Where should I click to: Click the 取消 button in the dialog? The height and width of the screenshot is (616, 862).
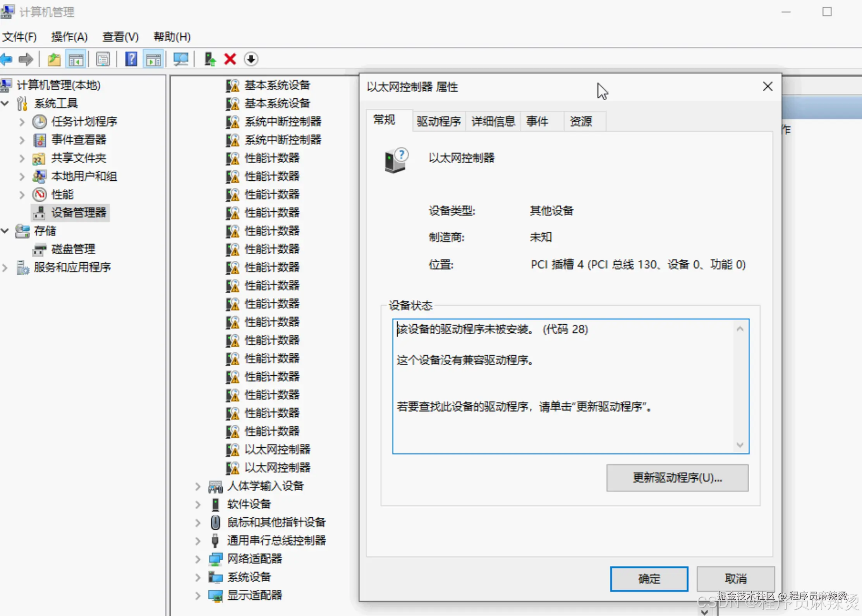[735, 579]
